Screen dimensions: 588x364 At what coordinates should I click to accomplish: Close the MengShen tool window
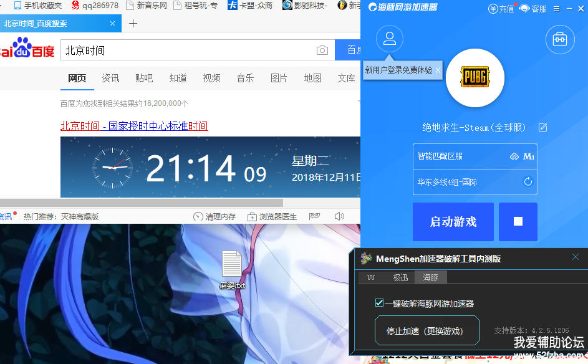coord(576,257)
